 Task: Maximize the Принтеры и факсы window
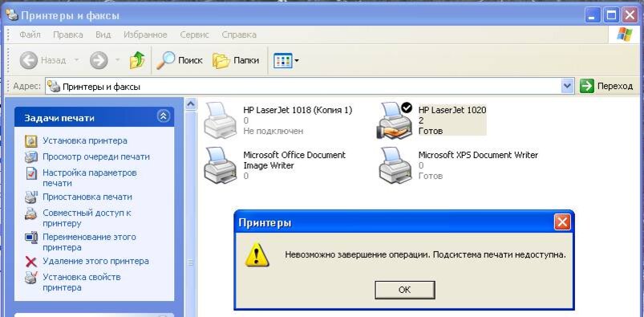612,15
